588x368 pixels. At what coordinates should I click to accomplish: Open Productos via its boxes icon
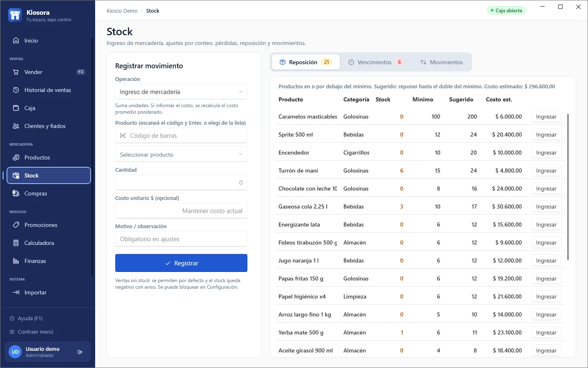click(16, 157)
